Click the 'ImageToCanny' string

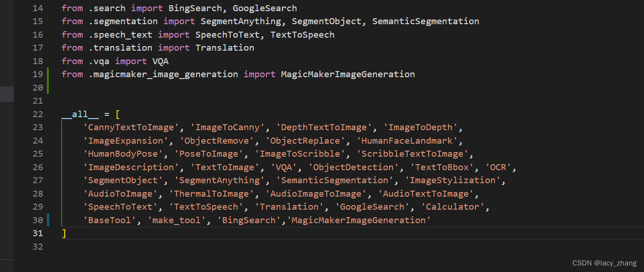click(x=228, y=127)
